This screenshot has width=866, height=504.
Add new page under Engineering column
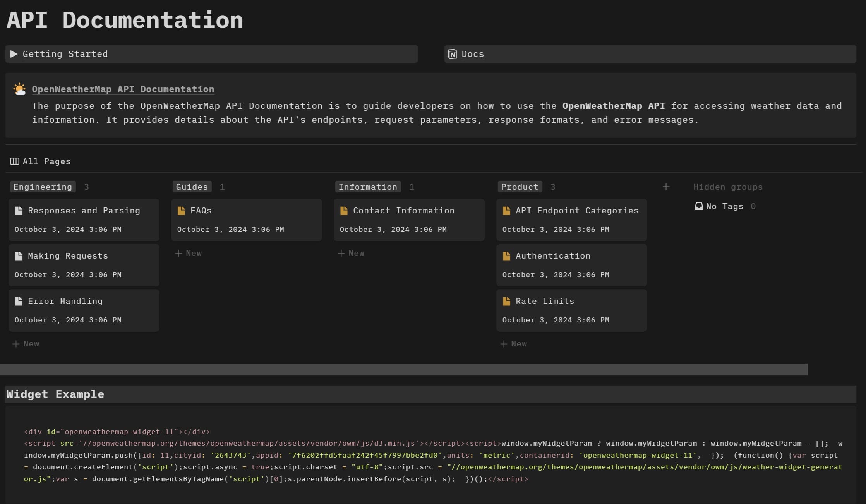click(26, 344)
